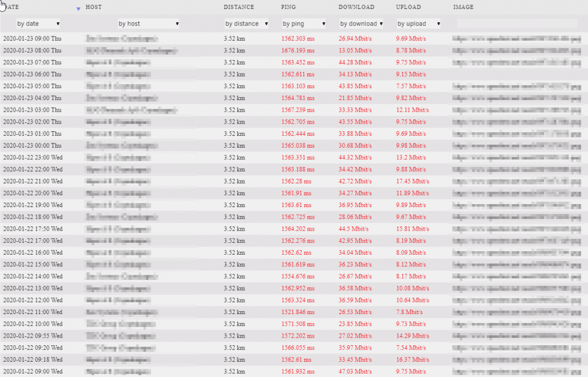Click download value 47.03 Mbit/s
Image resolution: width=588 pixels, height=377 pixels.
(355, 371)
